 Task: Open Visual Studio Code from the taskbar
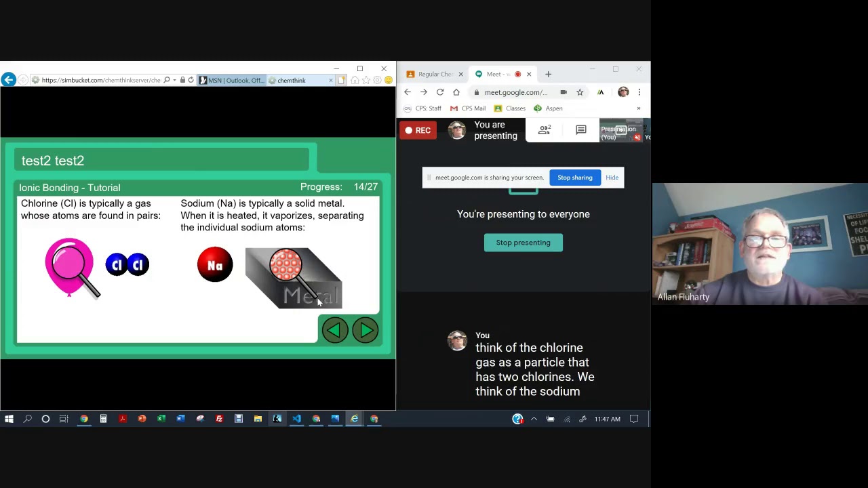296,419
